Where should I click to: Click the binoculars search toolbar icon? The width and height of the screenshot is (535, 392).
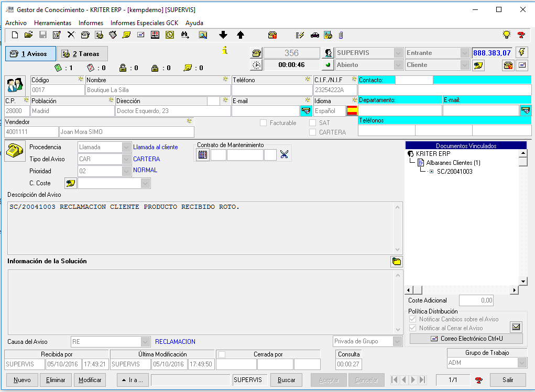pyautogui.click(x=185, y=35)
